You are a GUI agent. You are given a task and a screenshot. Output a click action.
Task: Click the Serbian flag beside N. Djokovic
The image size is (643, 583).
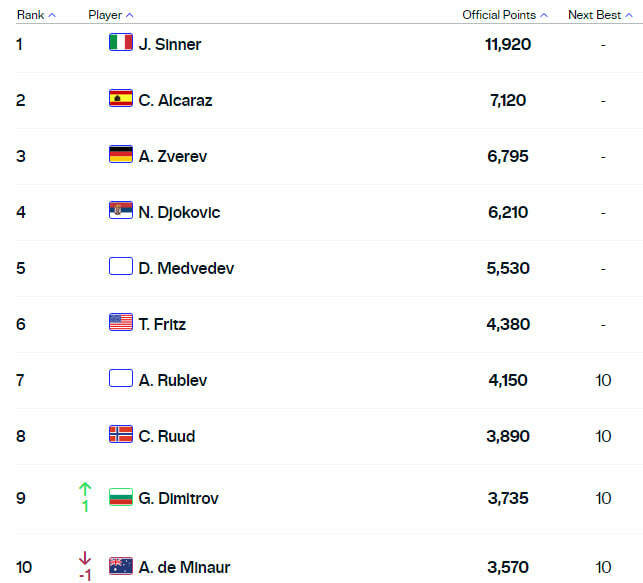click(120, 211)
